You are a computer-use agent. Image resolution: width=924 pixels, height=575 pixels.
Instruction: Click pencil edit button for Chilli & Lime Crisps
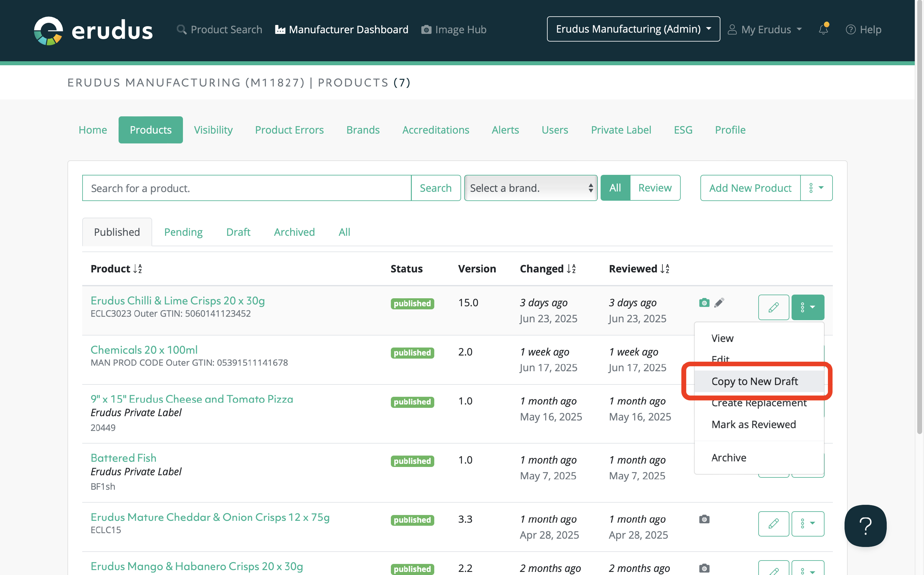773,307
